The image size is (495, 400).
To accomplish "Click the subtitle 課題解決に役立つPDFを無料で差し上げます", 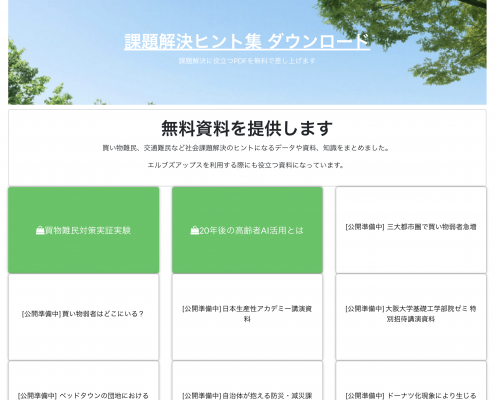I will pos(247,61).
